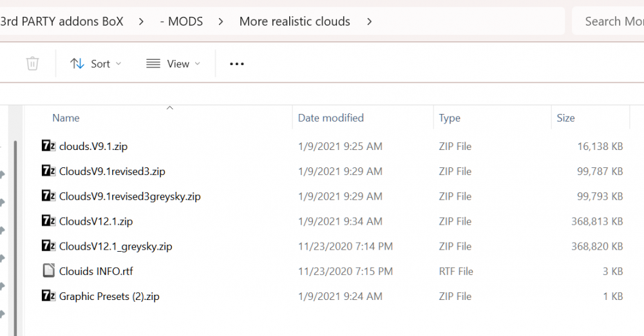Expand chevron after More realistic clouds
Screen dimensions: 644x336
(x=369, y=21)
